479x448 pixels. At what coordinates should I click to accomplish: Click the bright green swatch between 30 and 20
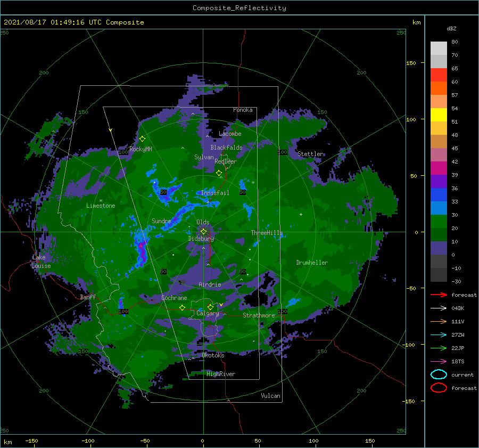(439, 222)
